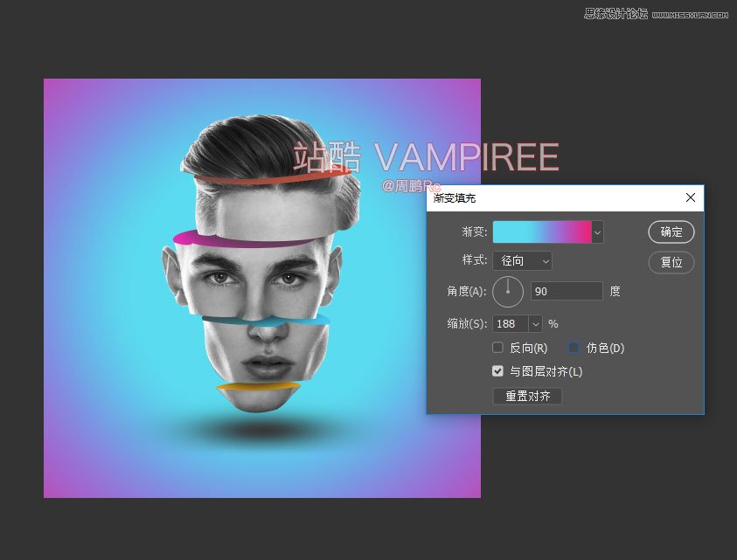Viewport: 737px width, 560px height.
Task: Click the angle dial control
Action: [x=508, y=291]
